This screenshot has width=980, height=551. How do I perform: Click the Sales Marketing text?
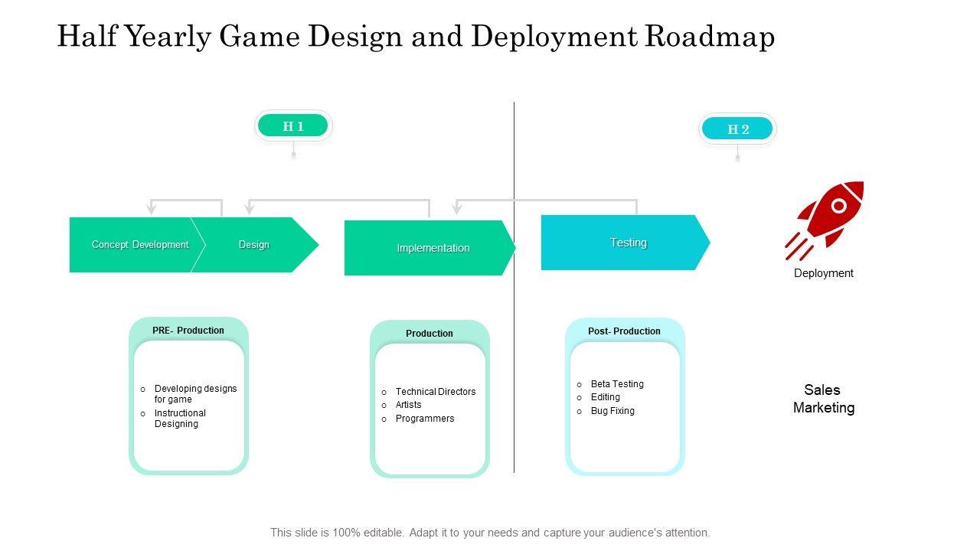pyautogui.click(x=824, y=399)
